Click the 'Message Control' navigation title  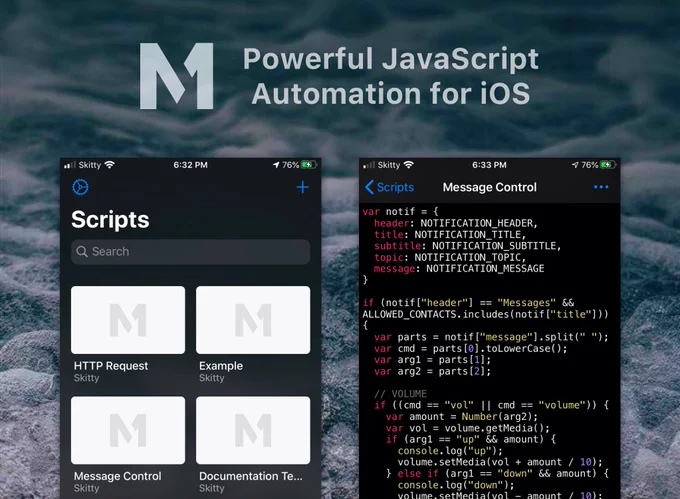[x=490, y=187]
